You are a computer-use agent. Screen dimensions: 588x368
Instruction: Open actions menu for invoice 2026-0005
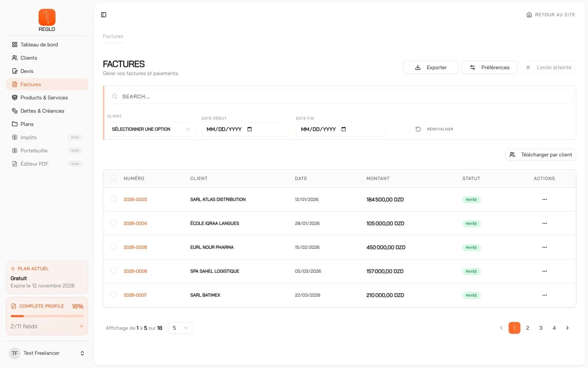545,247
